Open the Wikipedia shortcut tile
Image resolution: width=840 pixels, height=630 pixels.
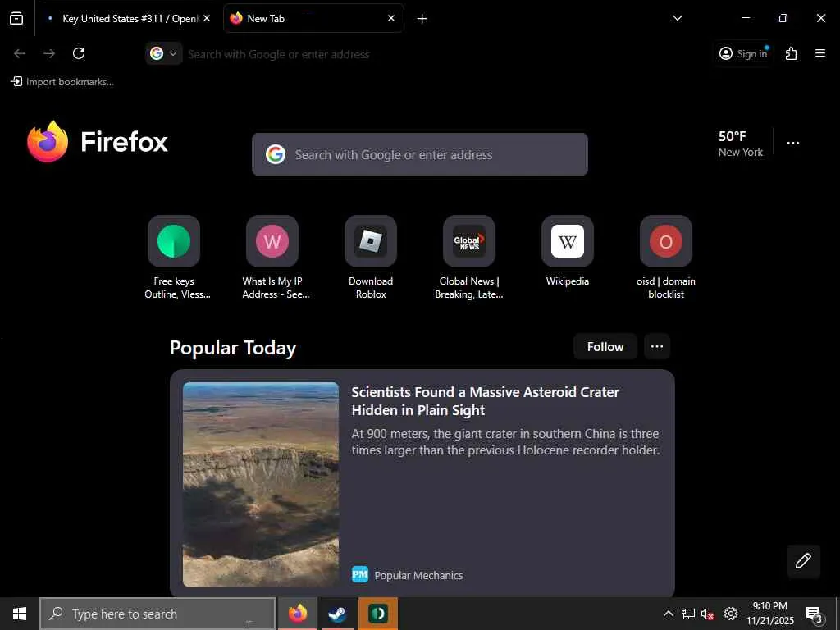(568, 252)
